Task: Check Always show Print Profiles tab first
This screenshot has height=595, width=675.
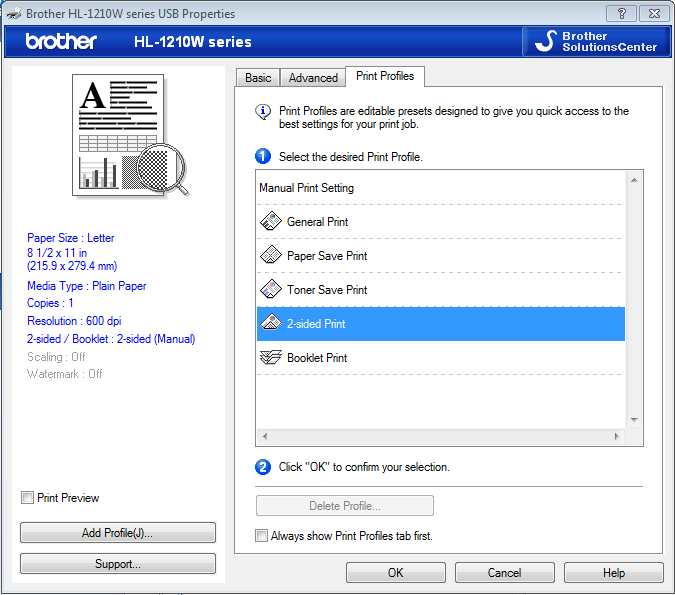Action: pyautogui.click(x=261, y=536)
